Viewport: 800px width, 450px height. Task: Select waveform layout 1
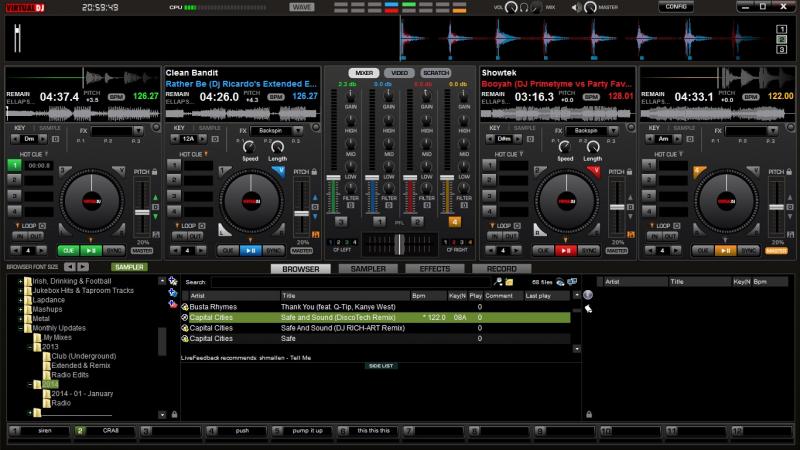point(781,29)
